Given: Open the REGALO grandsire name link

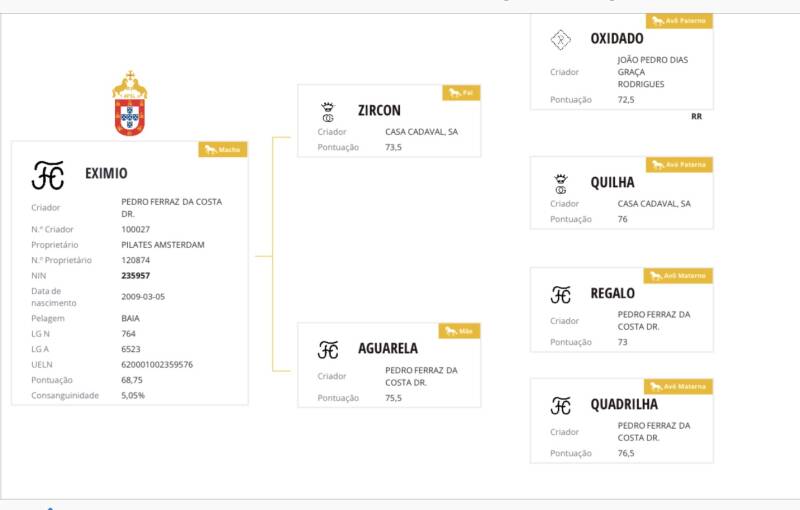Looking at the screenshot, I should point(612,294).
